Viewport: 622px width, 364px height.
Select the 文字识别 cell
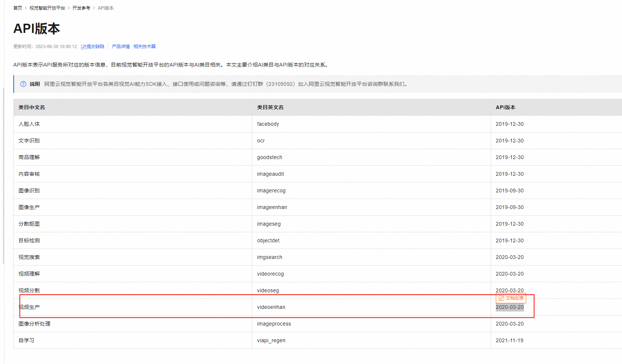click(133, 141)
